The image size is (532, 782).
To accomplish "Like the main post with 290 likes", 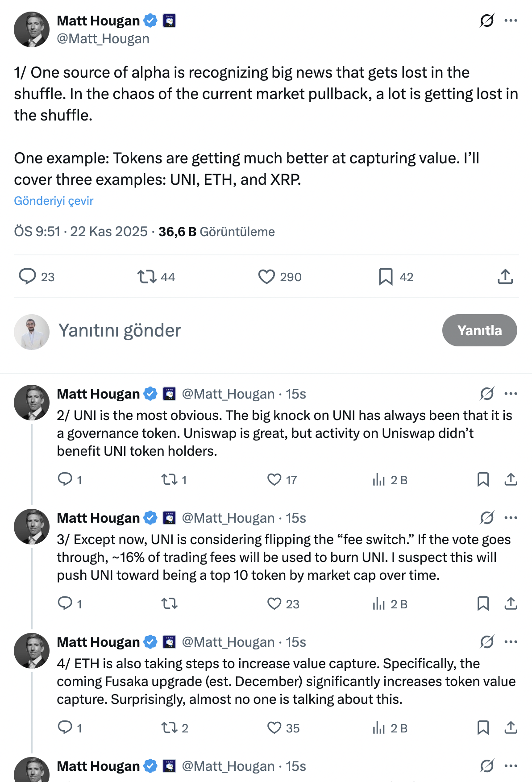I will 266,277.
